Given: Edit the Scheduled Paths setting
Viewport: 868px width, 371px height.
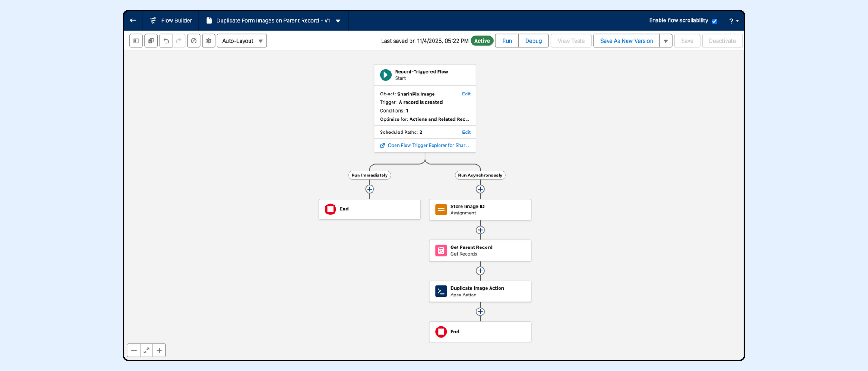Looking at the screenshot, I should coord(466,132).
